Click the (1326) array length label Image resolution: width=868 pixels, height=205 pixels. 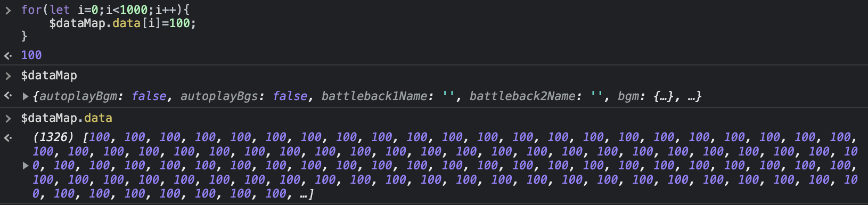tap(53, 137)
